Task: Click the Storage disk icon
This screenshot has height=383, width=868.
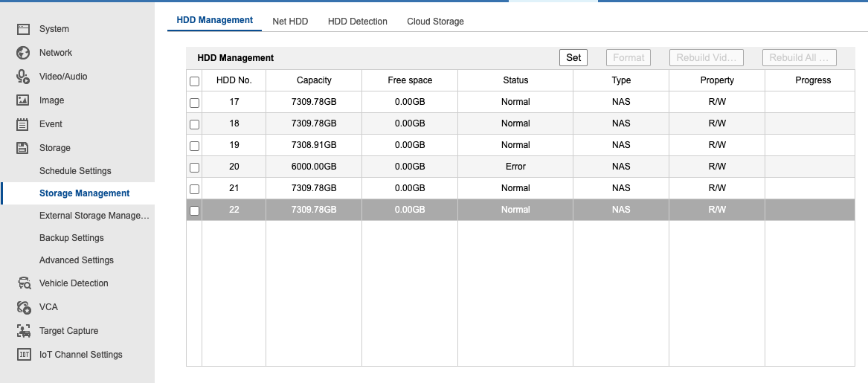Action: (23, 148)
